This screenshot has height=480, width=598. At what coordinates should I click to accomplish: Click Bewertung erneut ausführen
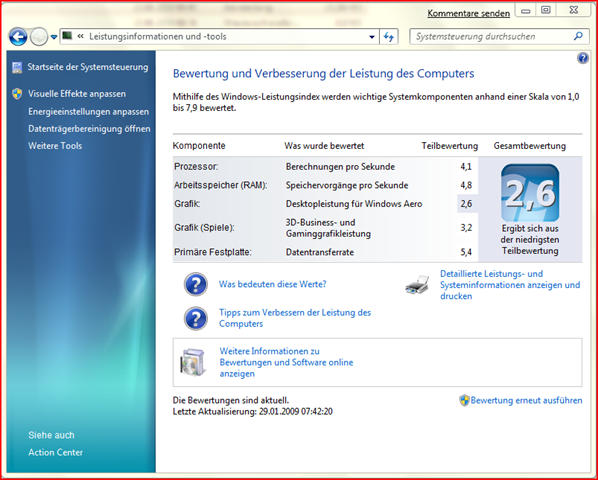(526, 400)
